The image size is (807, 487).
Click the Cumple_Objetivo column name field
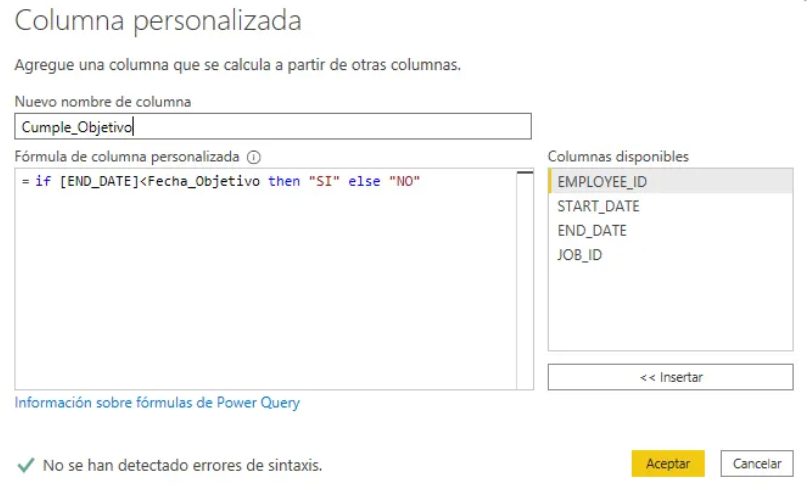pos(272,127)
